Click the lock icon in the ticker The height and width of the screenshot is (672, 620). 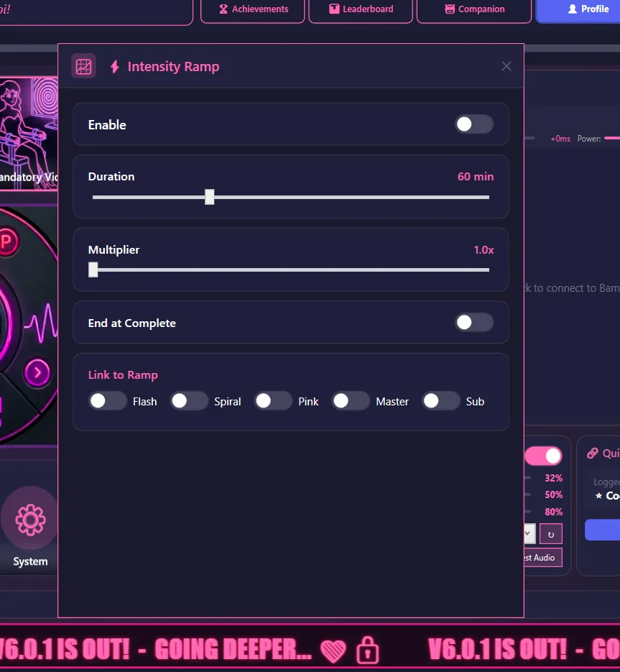pos(367,649)
